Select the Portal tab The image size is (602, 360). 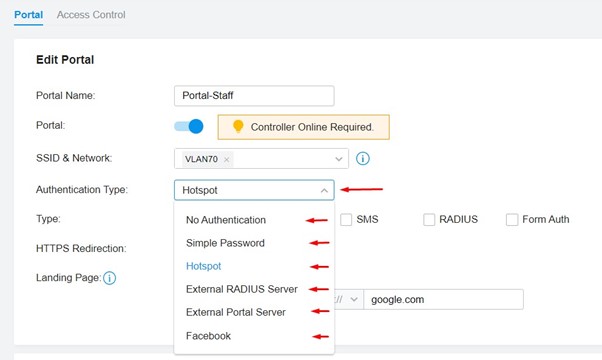tap(28, 15)
